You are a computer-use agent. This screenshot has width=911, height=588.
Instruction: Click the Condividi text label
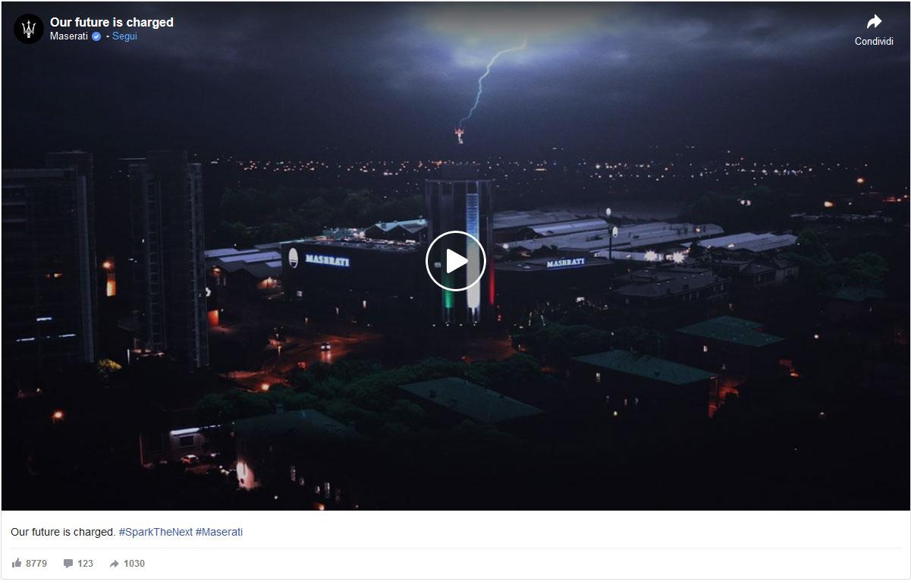coord(874,41)
